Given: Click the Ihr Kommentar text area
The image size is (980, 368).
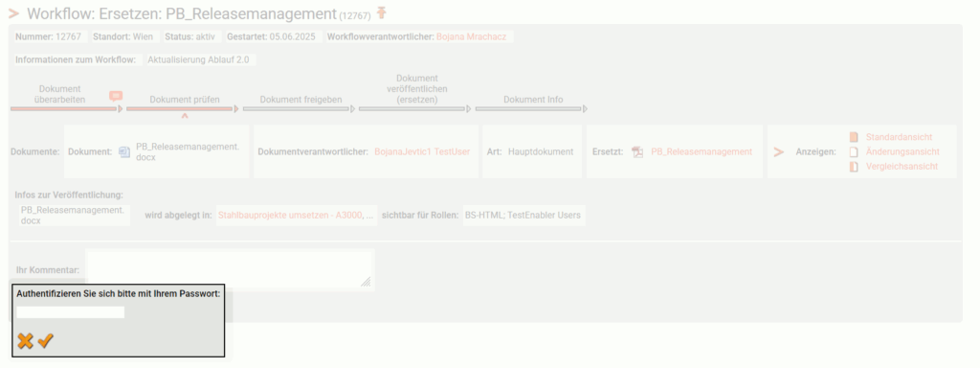Looking at the screenshot, I should pyautogui.click(x=230, y=269).
